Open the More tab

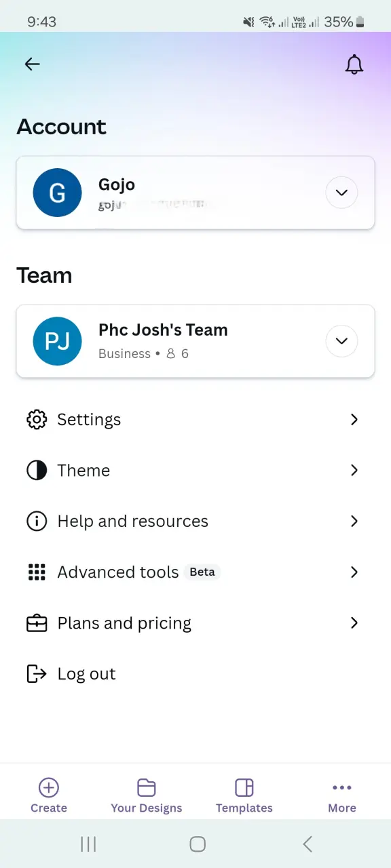[x=342, y=795]
